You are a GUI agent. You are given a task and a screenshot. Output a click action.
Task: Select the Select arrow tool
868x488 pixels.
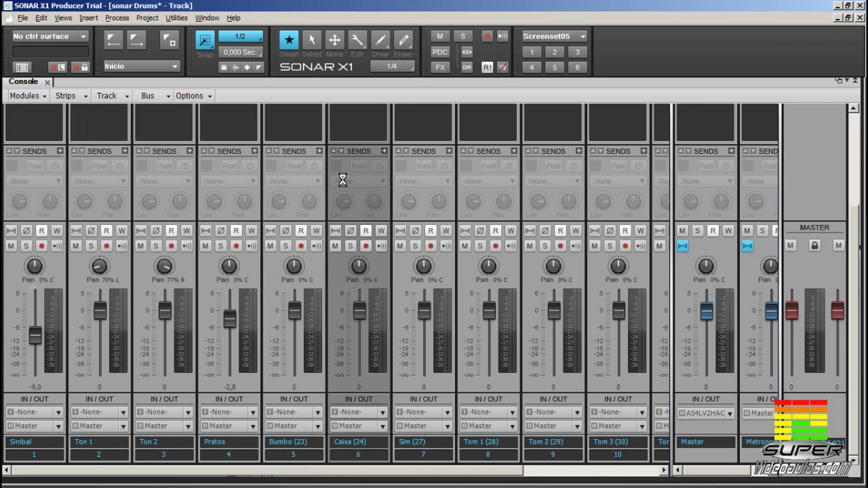point(312,40)
